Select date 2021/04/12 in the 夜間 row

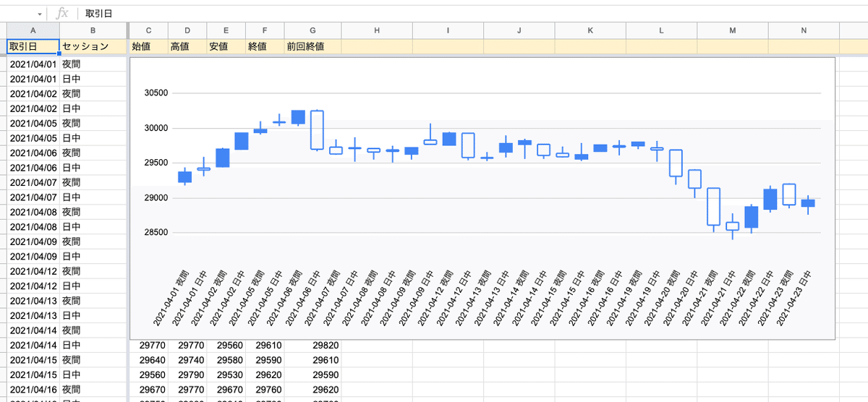33,271
